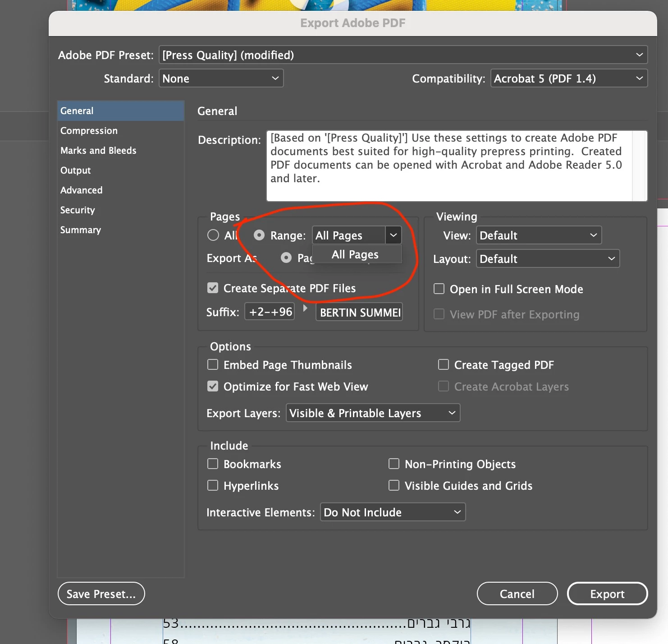This screenshot has width=668, height=644.
Task: Select the Range radio button
Action: pos(259,235)
